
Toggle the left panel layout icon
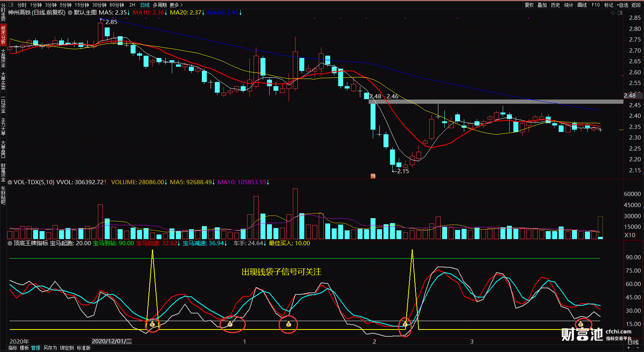11,5
